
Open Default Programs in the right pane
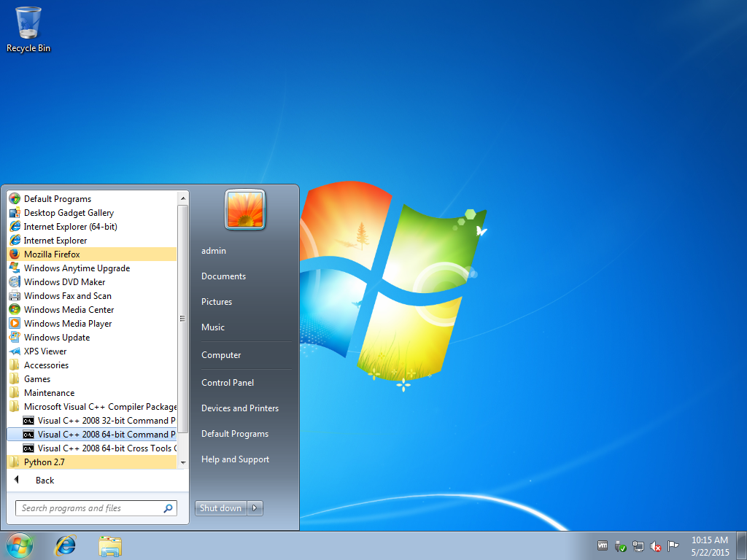click(234, 434)
